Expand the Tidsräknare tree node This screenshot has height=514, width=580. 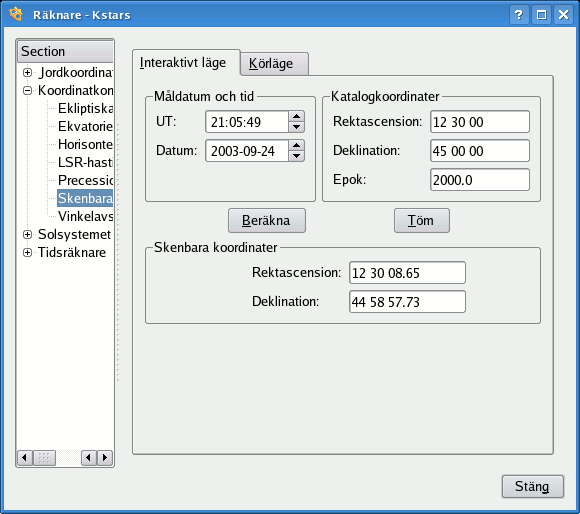[x=27, y=253]
